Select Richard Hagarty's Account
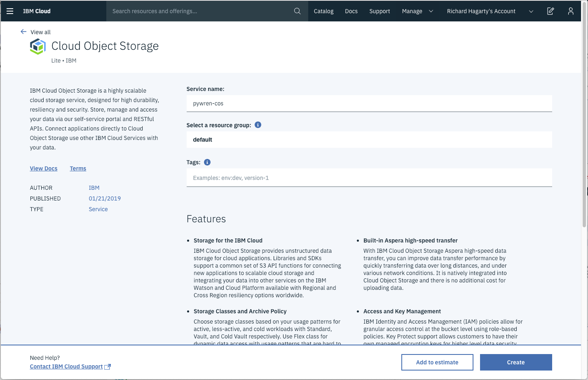Image resolution: width=588 pixels, height=380 pixels. pos(481,11)
